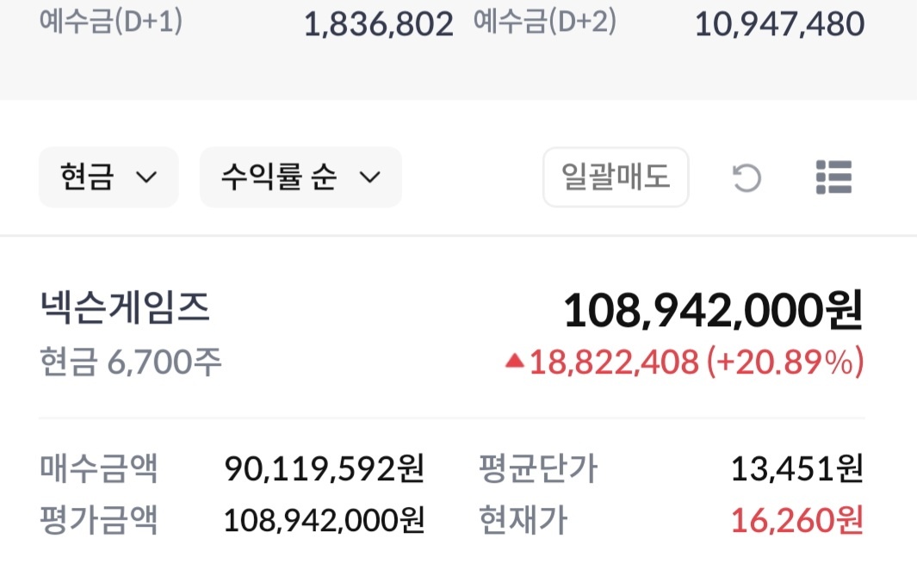The image size is (917, 588).
Task: Tap the 예수금(D+1) label
Action: (x=111, y=22)
